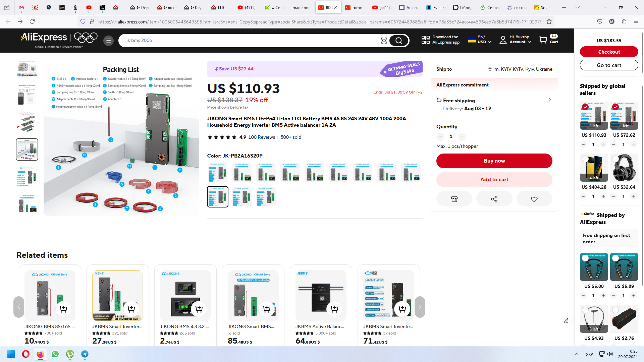The image size is (644, 362).
Task: Select the first color variant swatch
Action: [x=218, y=173]
